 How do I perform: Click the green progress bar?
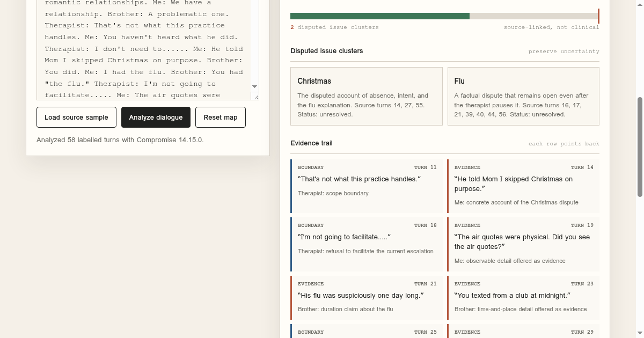(380, 16)
